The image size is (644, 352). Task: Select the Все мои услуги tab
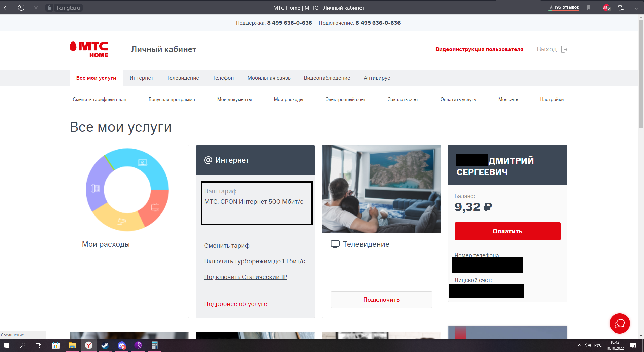click(96, 78)
